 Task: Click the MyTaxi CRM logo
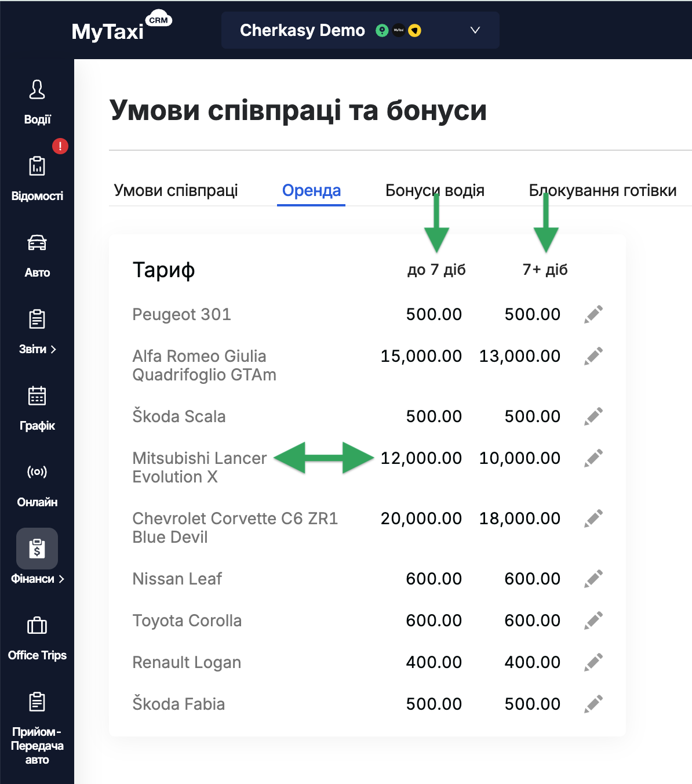tap(122, 27)
